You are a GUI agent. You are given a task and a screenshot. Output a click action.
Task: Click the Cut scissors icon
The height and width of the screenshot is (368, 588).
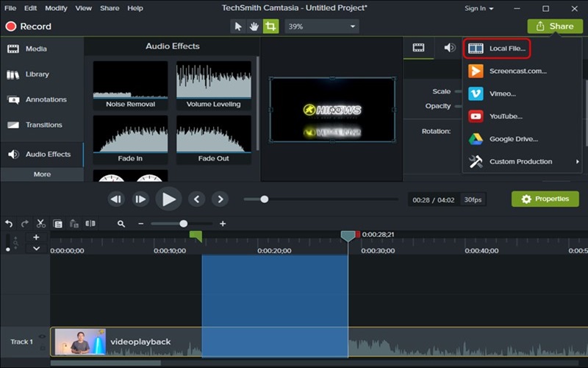(x=41, y=224)
